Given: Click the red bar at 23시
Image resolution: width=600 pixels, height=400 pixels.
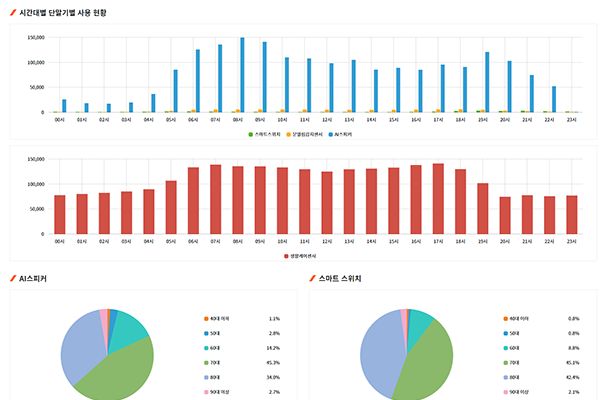Looking at the screenshot, I should [572, 215].
